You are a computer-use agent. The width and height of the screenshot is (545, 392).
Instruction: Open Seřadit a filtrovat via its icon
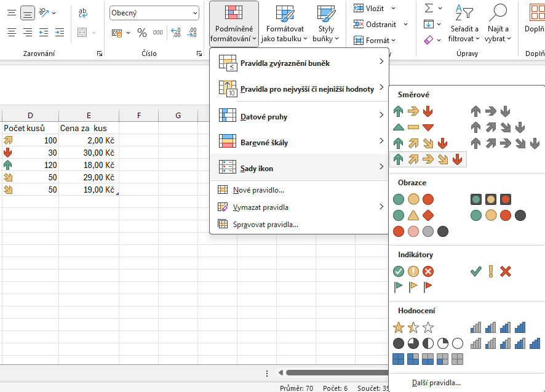click(463, 11)
